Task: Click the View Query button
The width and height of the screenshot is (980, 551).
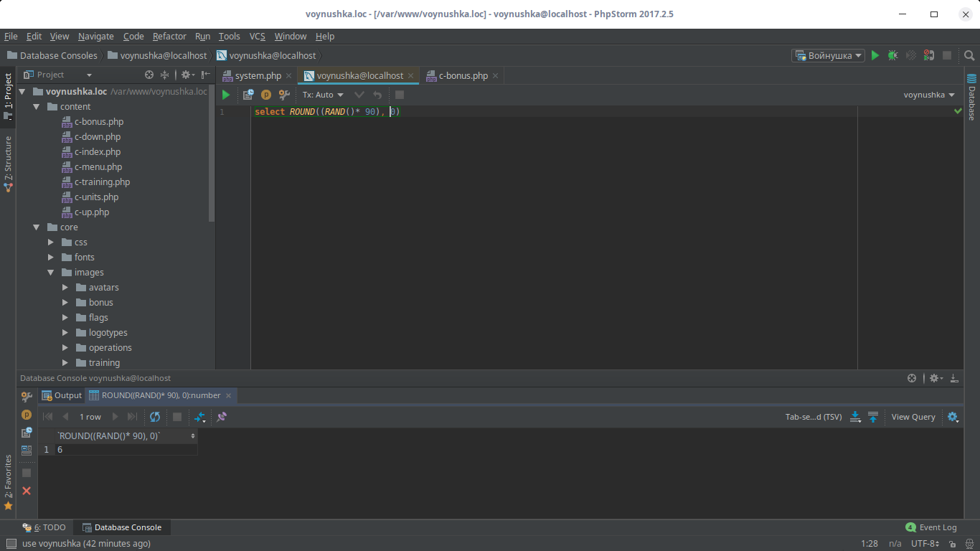Action: tap(913, 417)
